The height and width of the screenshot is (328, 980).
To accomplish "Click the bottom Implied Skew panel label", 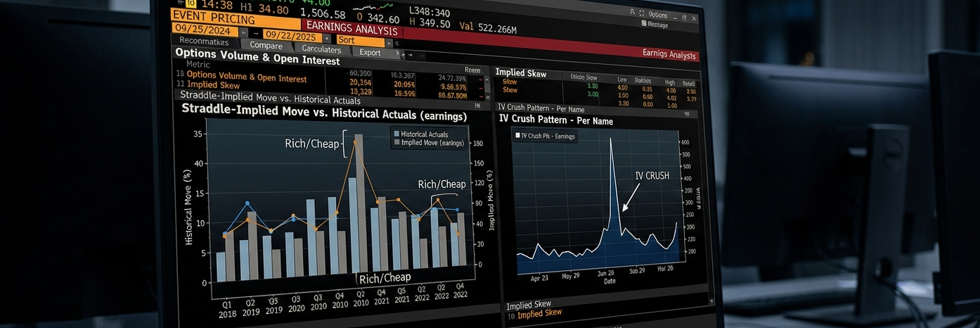I will 529,305.
